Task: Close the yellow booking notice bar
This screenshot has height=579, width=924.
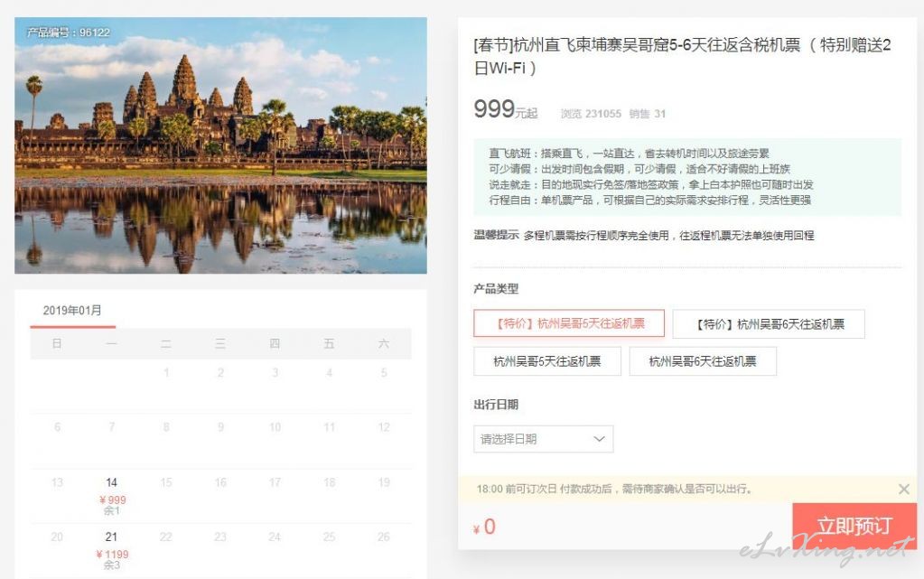Action: click(x=904, y=489)
